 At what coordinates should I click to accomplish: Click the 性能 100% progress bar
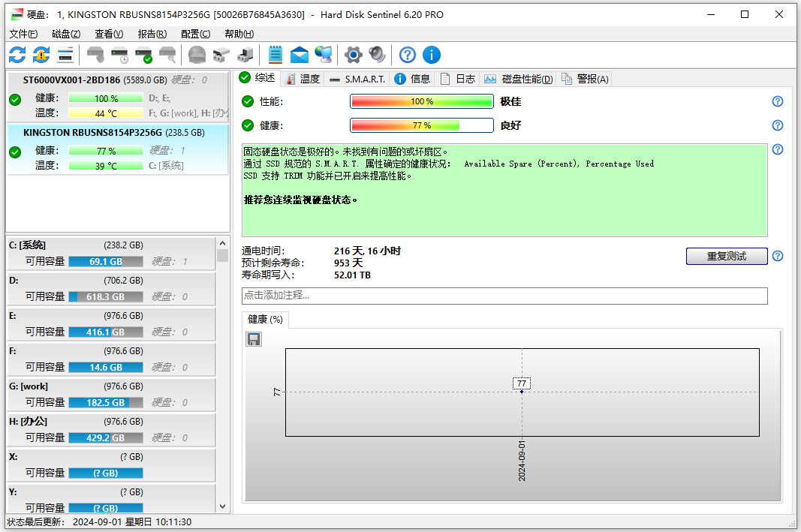point(421,101)
